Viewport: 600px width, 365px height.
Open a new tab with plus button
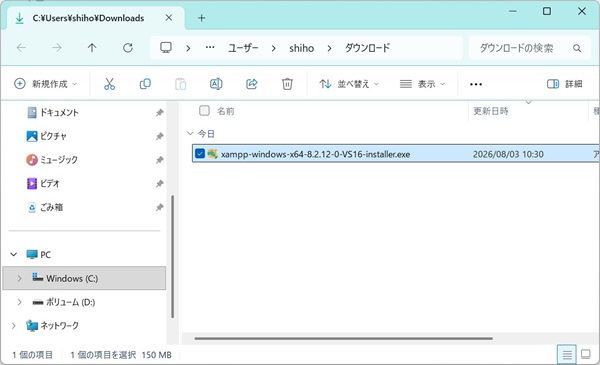[x=201, y=18]
